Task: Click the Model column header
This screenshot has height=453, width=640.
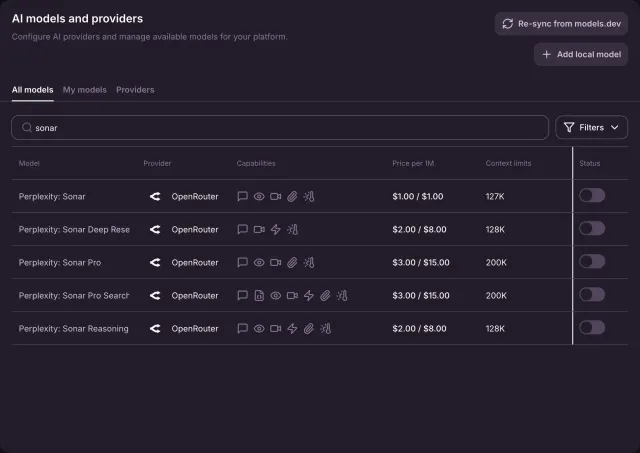Action: pyautogui.click(x=29, y=163)
